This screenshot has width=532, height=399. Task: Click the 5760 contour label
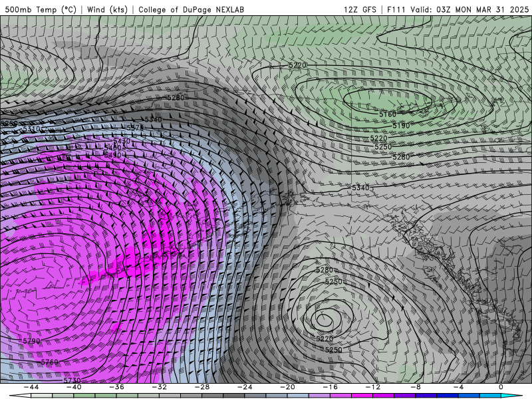pos(49,362)
